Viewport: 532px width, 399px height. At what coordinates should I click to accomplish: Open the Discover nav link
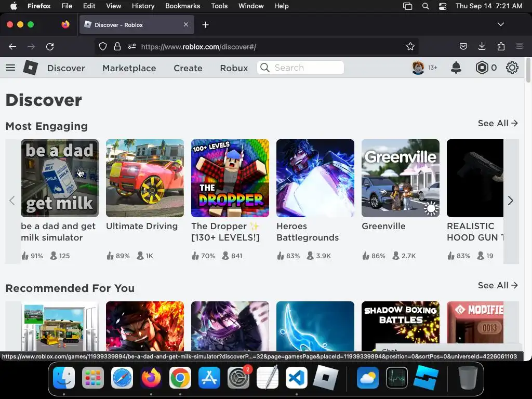[x=66, y=68]
